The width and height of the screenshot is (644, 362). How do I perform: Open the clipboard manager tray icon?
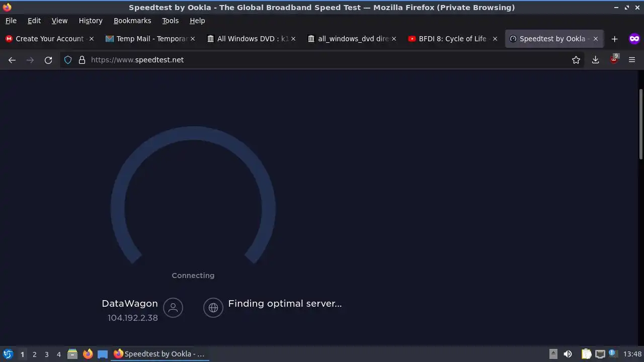(x=586, y=354)
